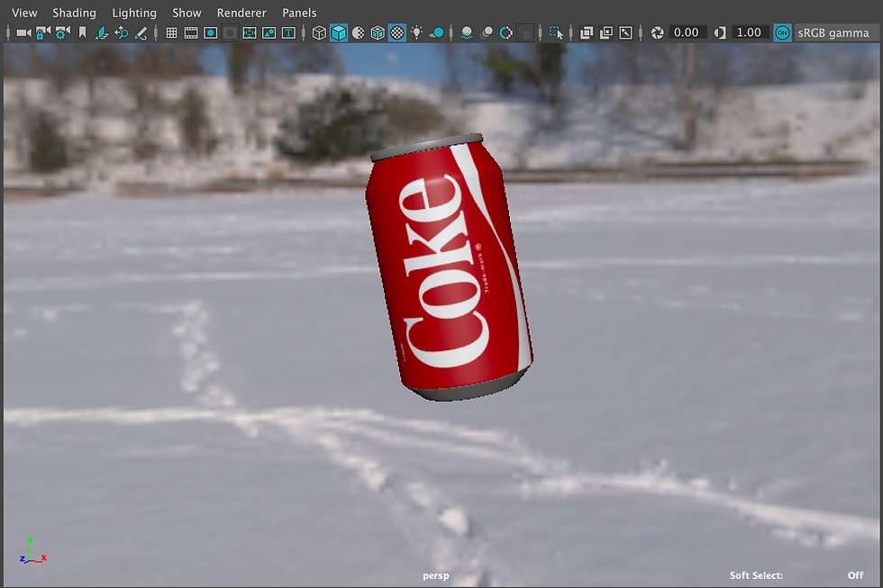Toggle the X-Ray Joints icon
The image size is (883, 588).
(x=625, y=32)
